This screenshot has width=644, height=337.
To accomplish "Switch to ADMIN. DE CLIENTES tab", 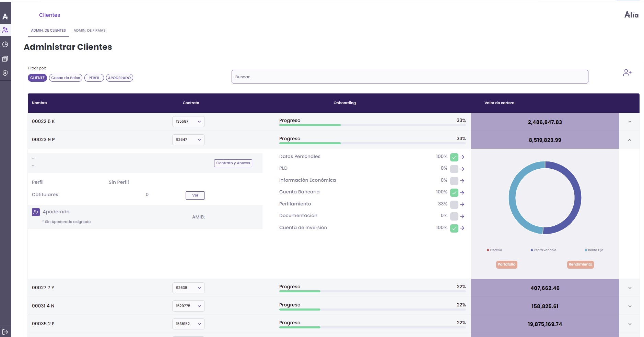I will coord(48,31).
